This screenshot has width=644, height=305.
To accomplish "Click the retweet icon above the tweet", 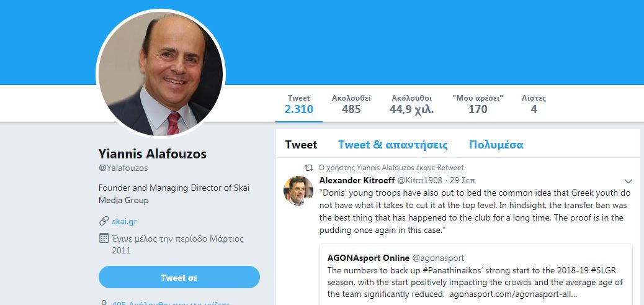I will [x=309, y=168].
